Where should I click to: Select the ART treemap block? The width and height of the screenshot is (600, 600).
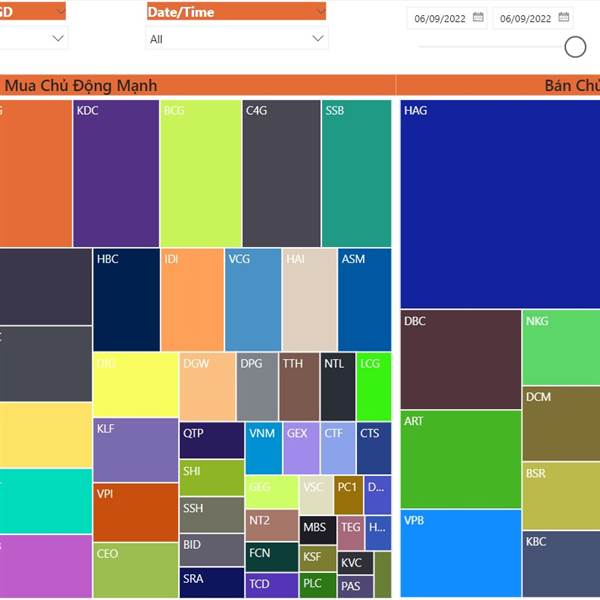coord(461,459)
